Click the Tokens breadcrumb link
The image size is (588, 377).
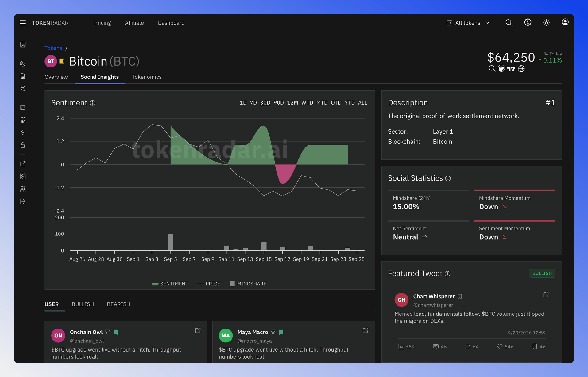tap(53, 48)
